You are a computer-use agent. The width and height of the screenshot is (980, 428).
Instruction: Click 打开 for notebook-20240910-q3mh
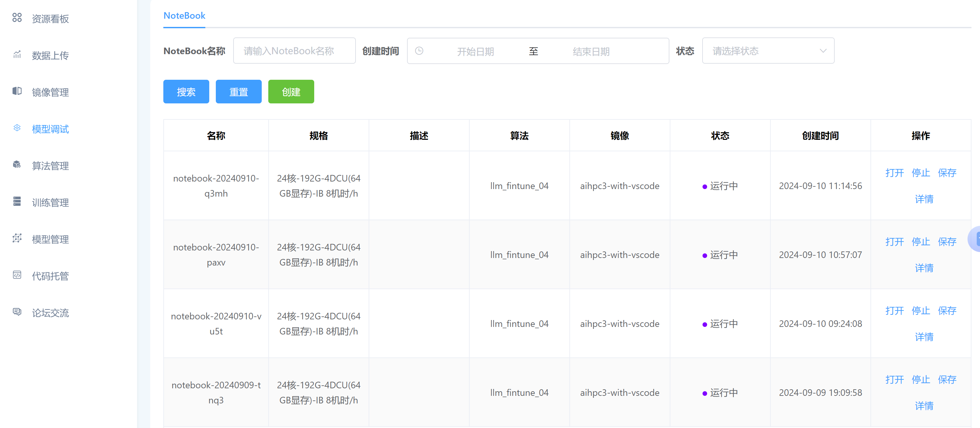(894, 173)
